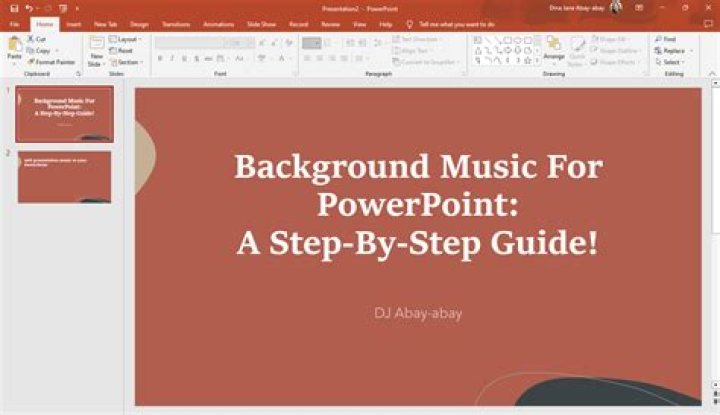This screenshot has width=720, height=415.
Task: Open the Copy dropdown arrow
Action: click(x=57, y=50)
